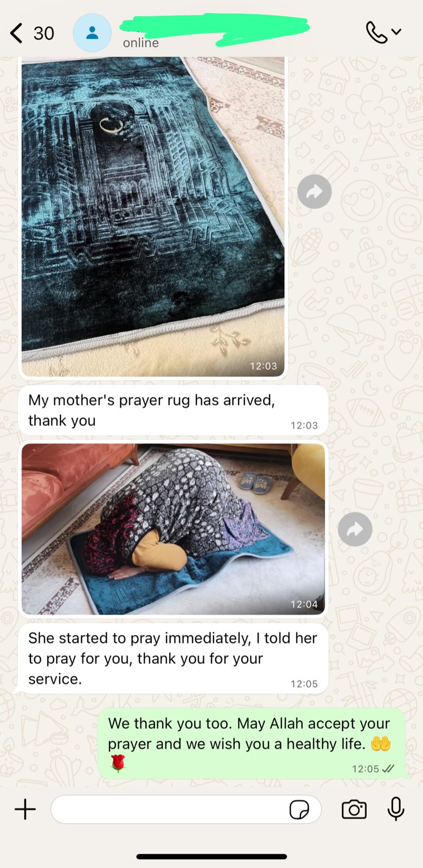Open the sticker picker in message field
This screenshot has width=423, height=868.
coord(299,809)
